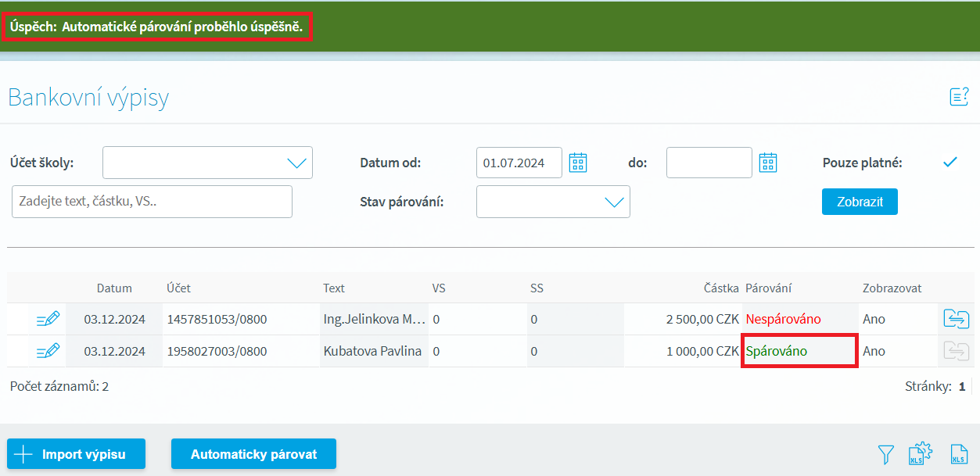Open the filter funnel icon in the bottom toolbar
The width and height of the screenshot is (980, 476).
(x=885, y=454)
